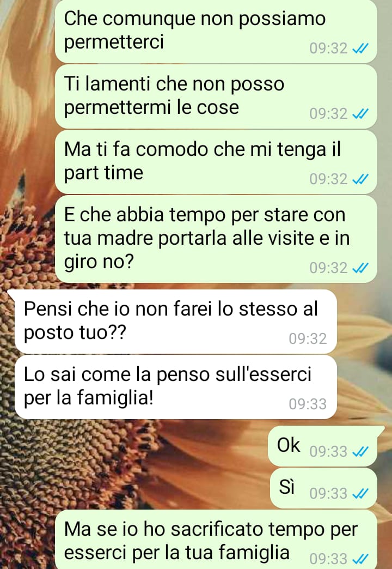Tap the blue ticks beside 'Ok'
392x569 pixels.
click(360, 451)
